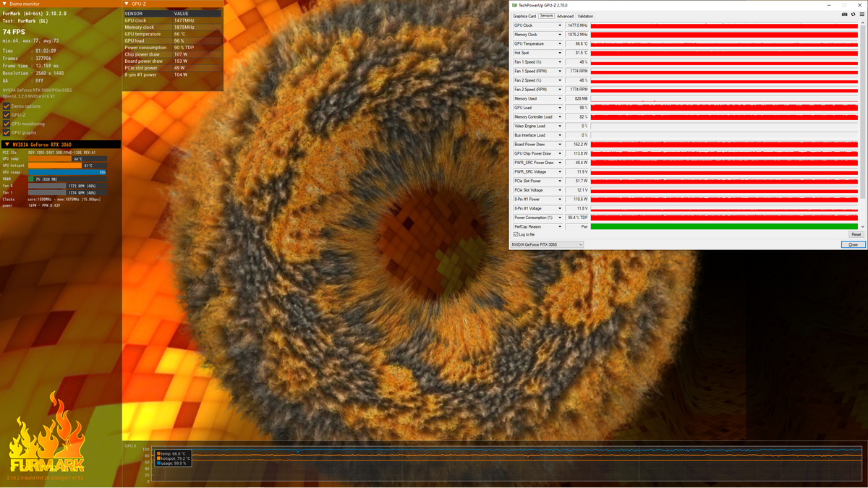Open the Memory Controller Load dropdown
This screenshot has height=488, width=868.
click(559, 117)
